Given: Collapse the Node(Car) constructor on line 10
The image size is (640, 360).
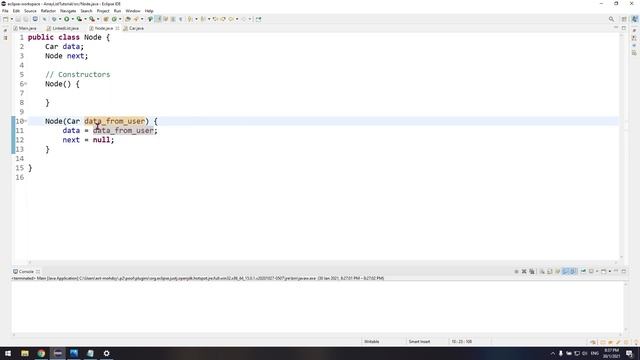Looking at the screenshot, I should (x=26, y=121).
